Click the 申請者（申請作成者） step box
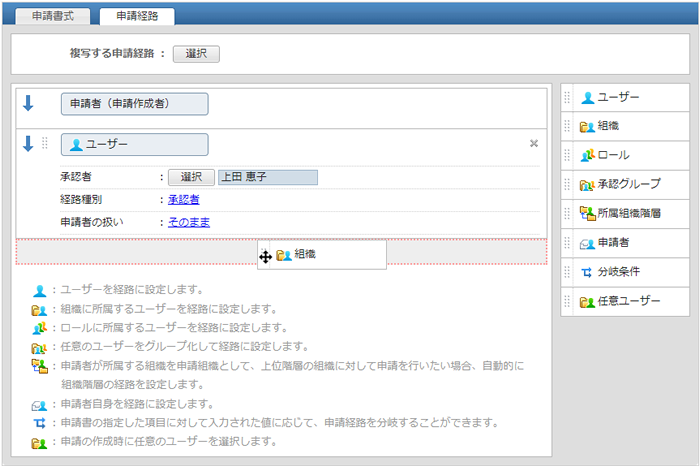Screen dimensions: 700x466 click(134, 104)
